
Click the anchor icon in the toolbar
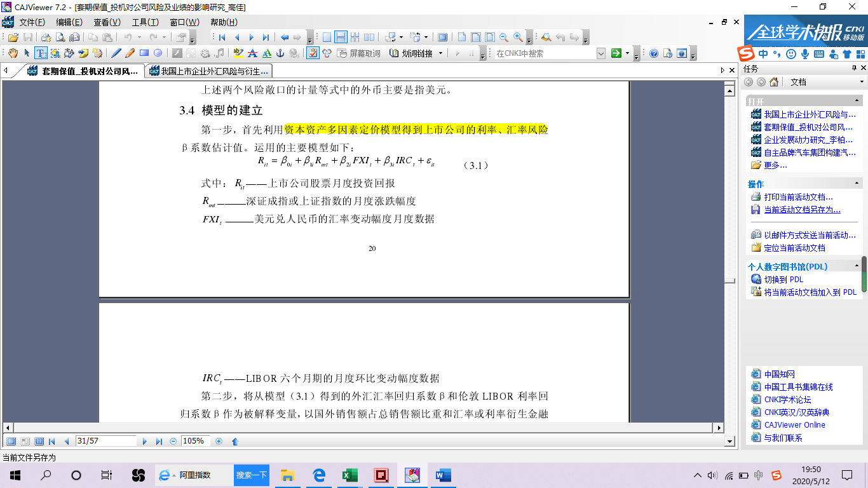click(280, 53)
